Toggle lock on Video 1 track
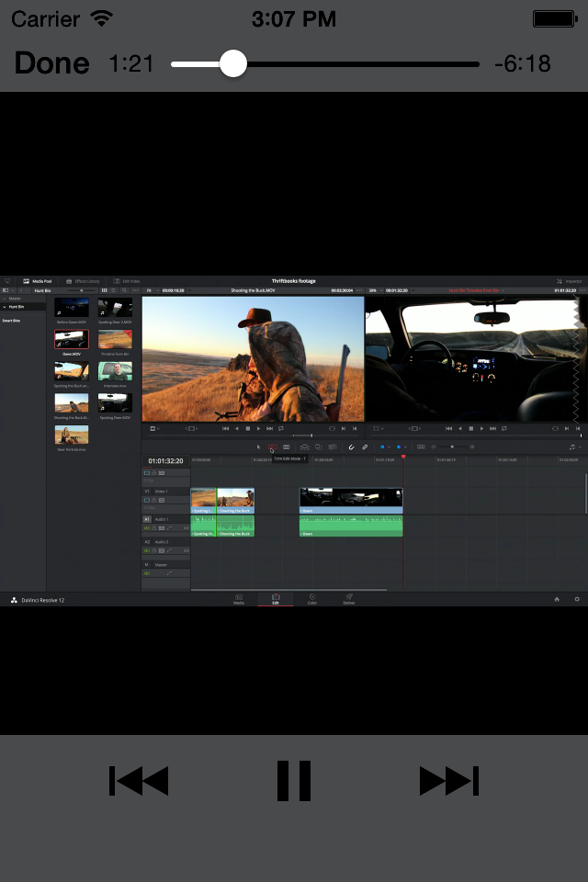The width and height of the screenshot is (588, 882). click(154, 500)
